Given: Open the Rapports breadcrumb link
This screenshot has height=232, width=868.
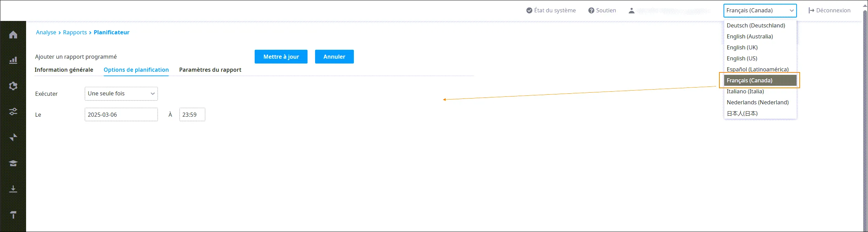Looking at the screenshot, I should point(75,32).
